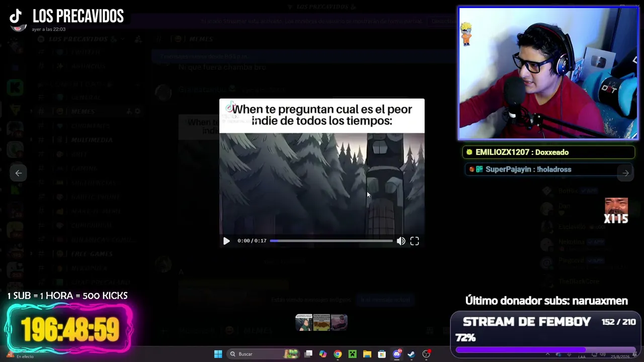Click the 196:48:59 subathon timer
This screenshot has height=362, width=644.
coord(69,330)
